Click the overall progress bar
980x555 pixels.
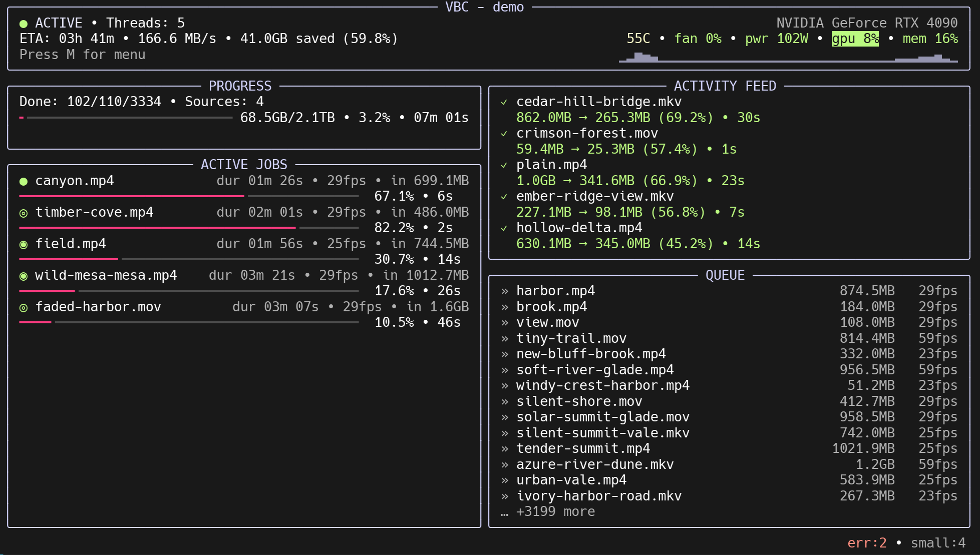pos(126,118)
